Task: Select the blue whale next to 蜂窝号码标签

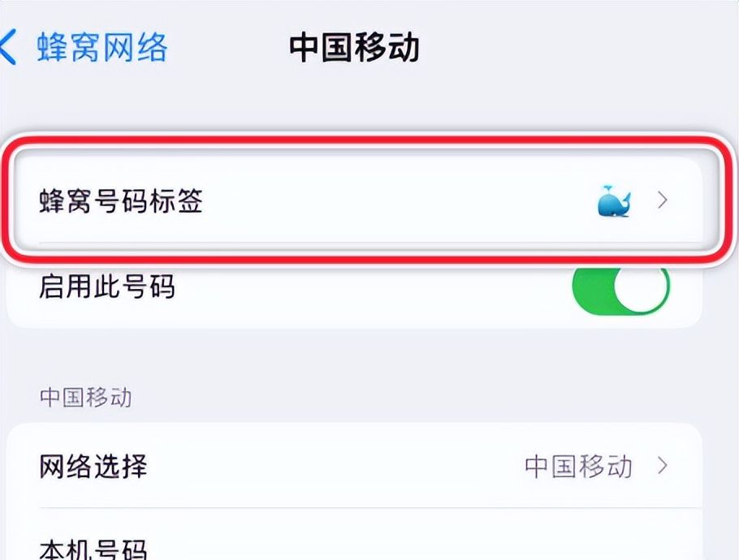Action: (x=614, y=200)
